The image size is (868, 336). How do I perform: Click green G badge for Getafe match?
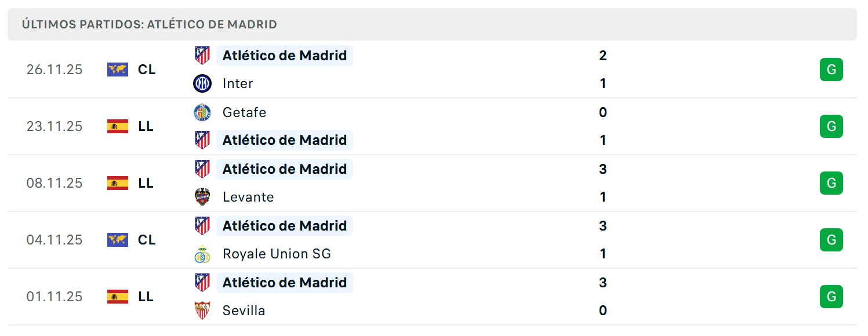831,126
